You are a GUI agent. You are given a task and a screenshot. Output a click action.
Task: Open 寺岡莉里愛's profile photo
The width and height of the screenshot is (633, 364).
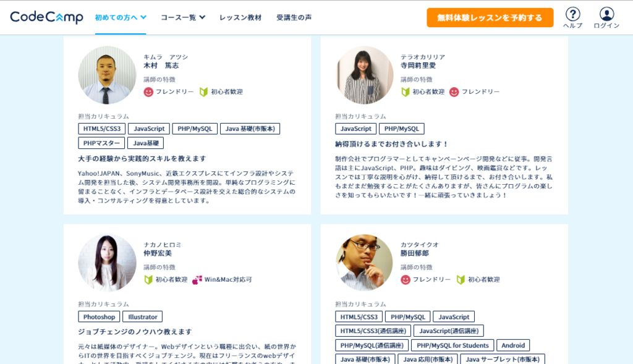click(x=364, y=75)
